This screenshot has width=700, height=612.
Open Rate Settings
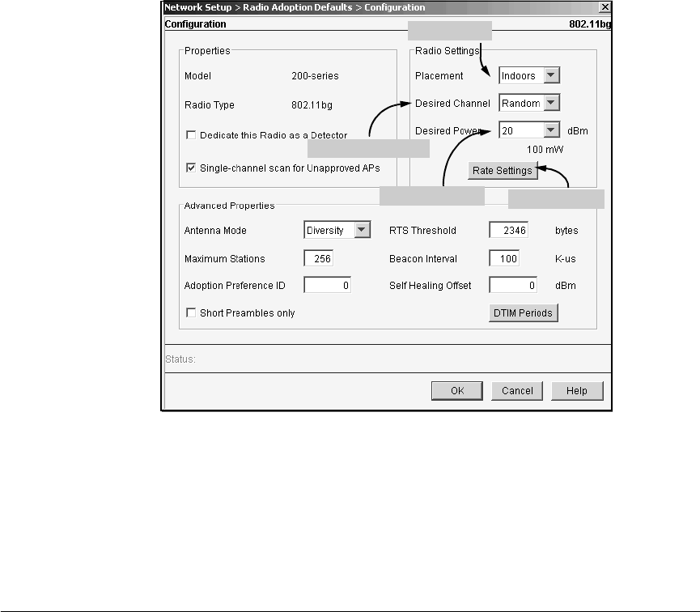pyautogui.click(x=503, y=171)
